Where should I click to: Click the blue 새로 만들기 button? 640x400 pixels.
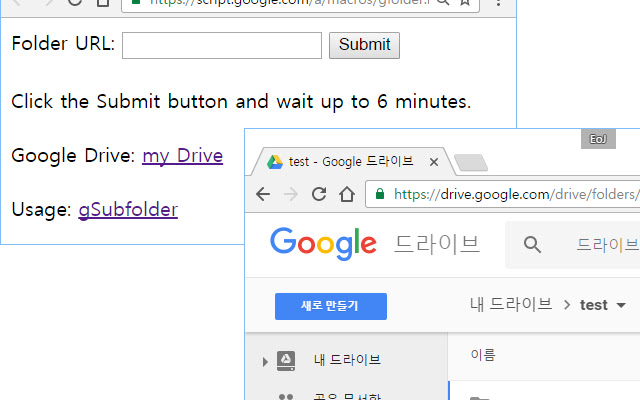click(x=331, y=306)
